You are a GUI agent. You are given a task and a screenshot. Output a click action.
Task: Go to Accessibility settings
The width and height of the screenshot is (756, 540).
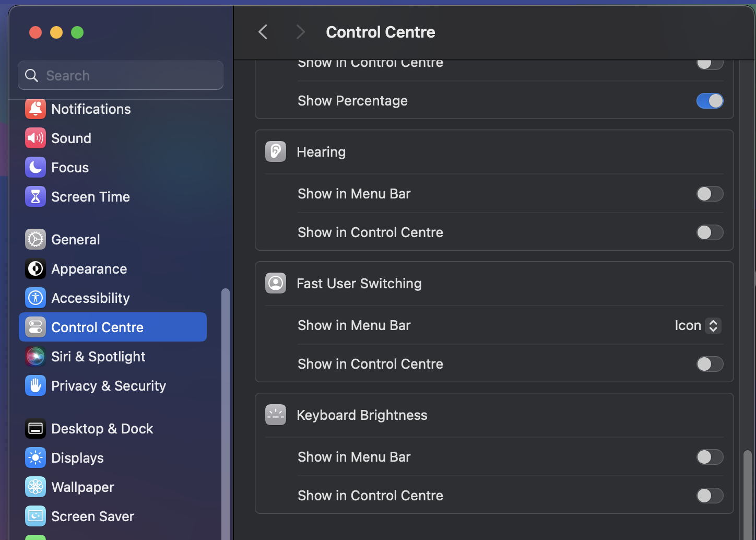(x=113, y=298)
